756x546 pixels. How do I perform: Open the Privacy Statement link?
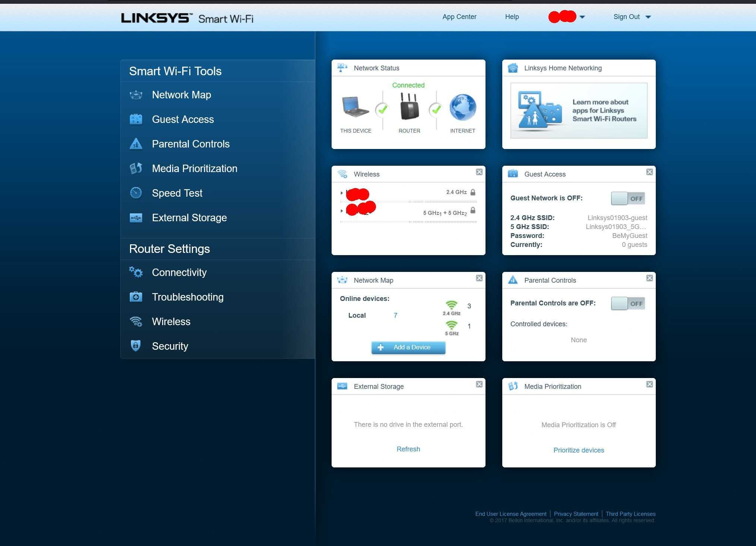tap(576, 514)
